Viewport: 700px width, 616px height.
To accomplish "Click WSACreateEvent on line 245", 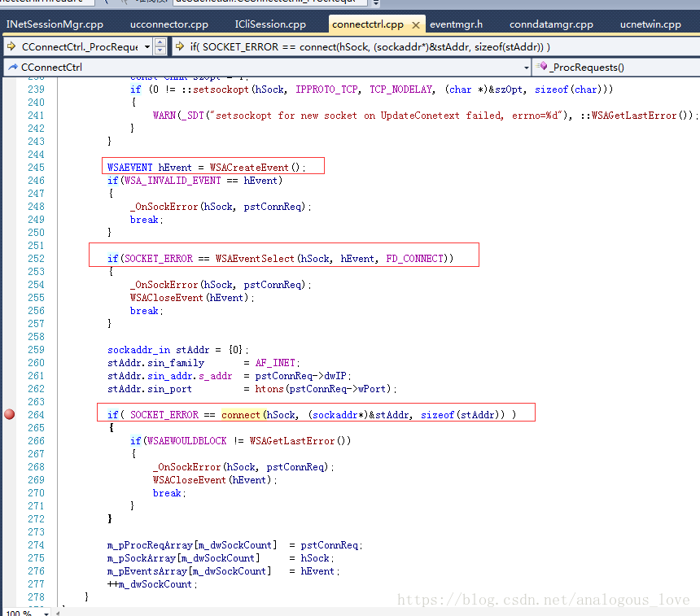I will (x=250, y=167).
